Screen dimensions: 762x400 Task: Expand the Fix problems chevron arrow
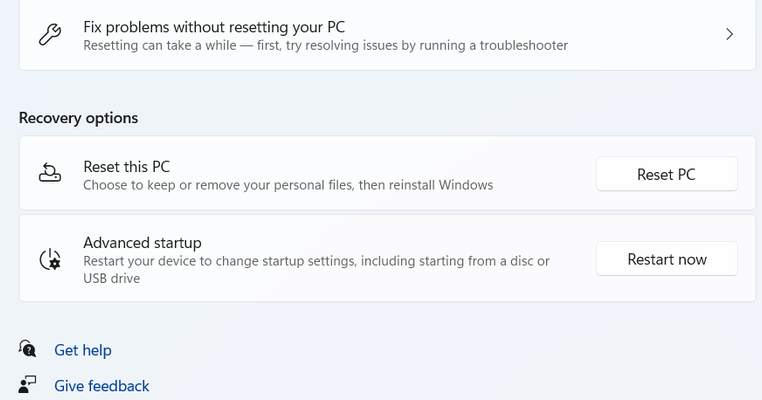(729, 34)
